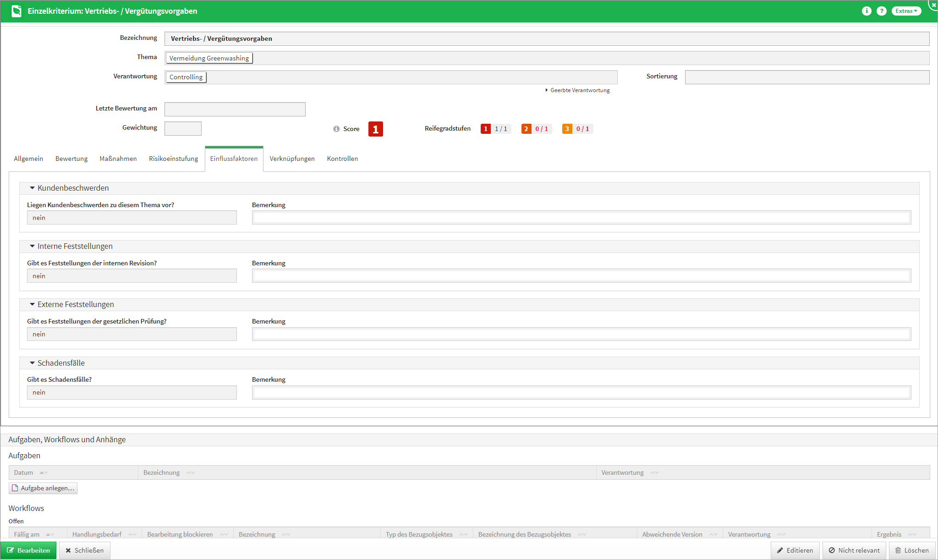Viewport: 938px width, 560px height.
Task: Click the Aufgabe anlegen button
Action: point(43,489)
